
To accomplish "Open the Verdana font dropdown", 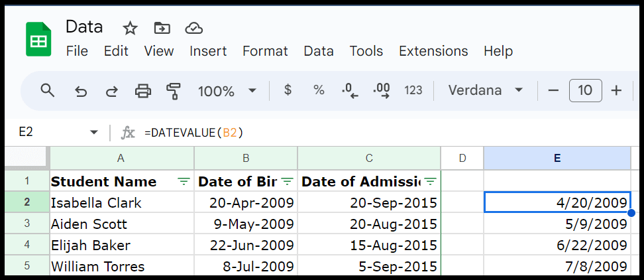I will pos(485,90).
